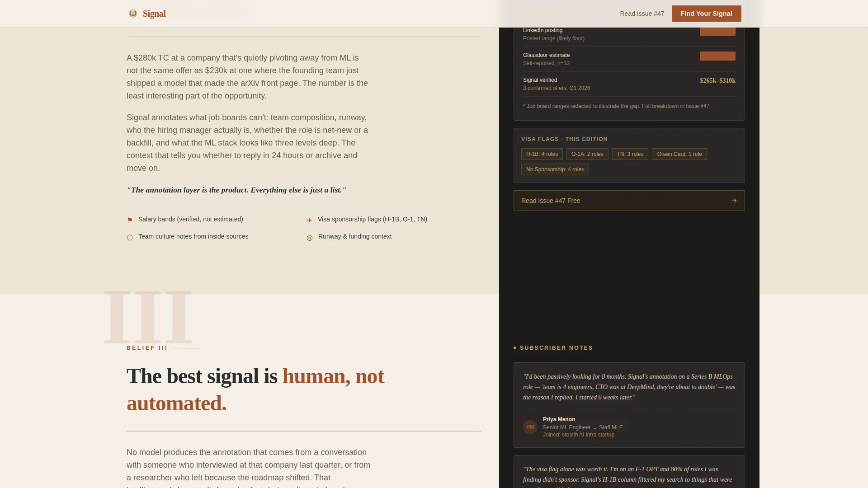Click the hexagon icon beside Team culture notes
The image size is (868, 488).
pos(130,238)
